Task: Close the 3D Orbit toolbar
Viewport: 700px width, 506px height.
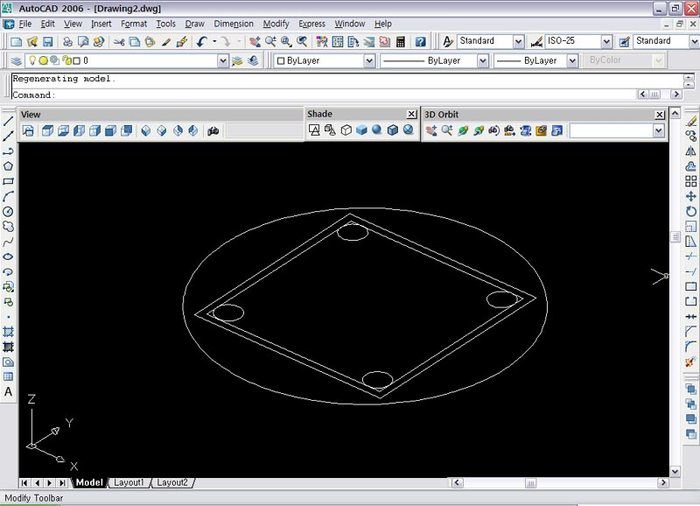Action: click(x=659, y=115)
